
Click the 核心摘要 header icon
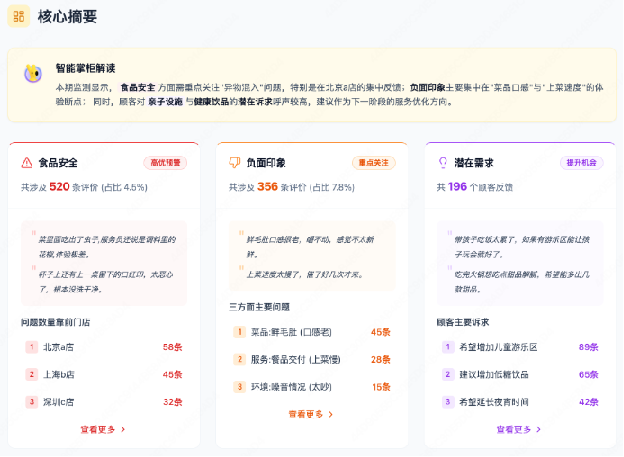coord(19,18)
